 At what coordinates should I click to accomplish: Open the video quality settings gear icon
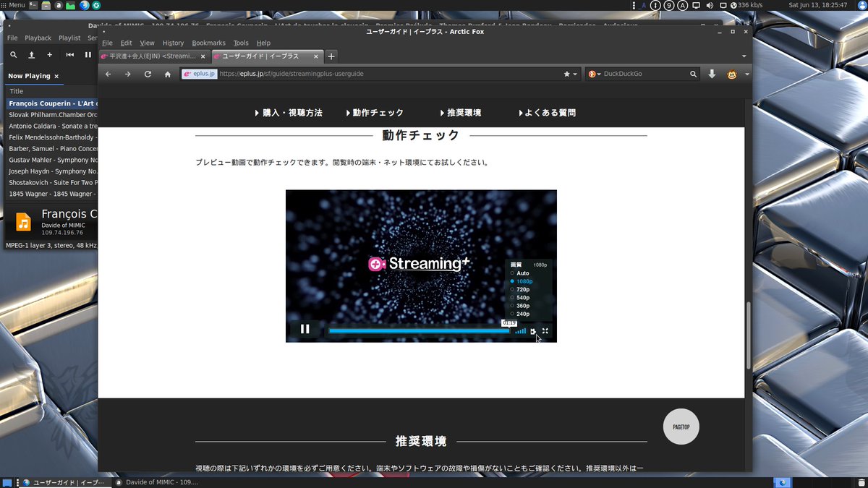click(533, 331)
